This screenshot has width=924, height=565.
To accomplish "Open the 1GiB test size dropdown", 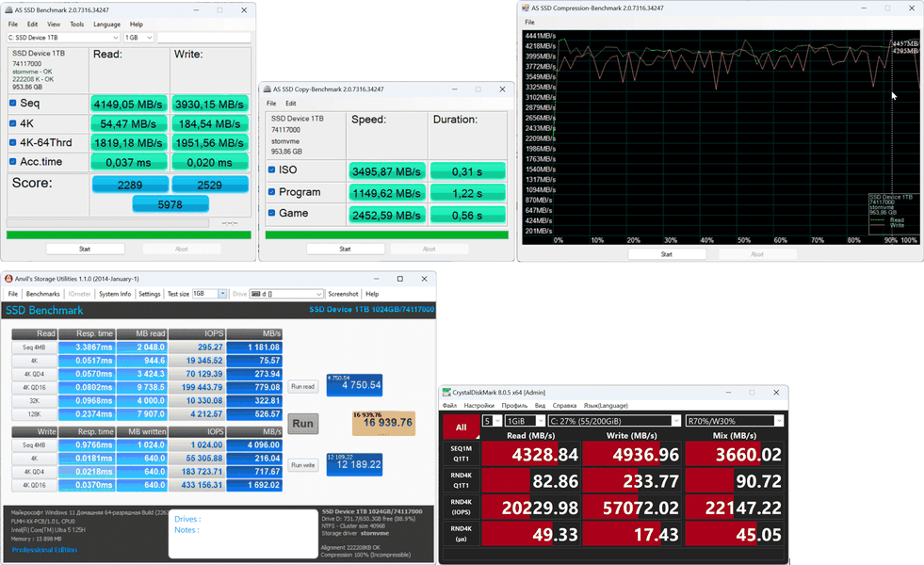I will [525, 421].
